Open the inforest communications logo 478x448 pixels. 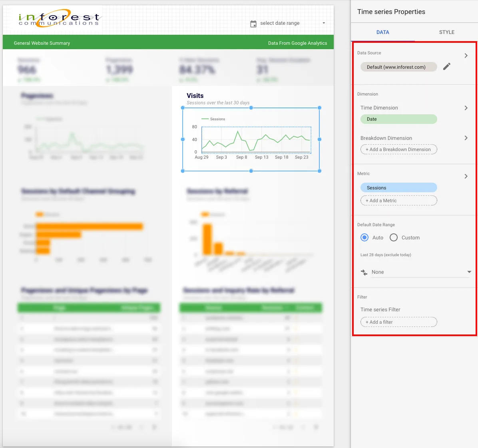(59, 18)
